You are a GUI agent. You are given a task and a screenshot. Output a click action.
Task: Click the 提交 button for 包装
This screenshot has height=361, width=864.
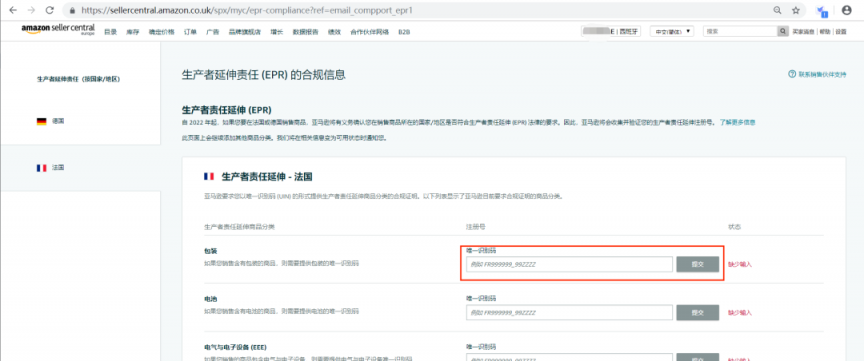(x=698, y=265)
